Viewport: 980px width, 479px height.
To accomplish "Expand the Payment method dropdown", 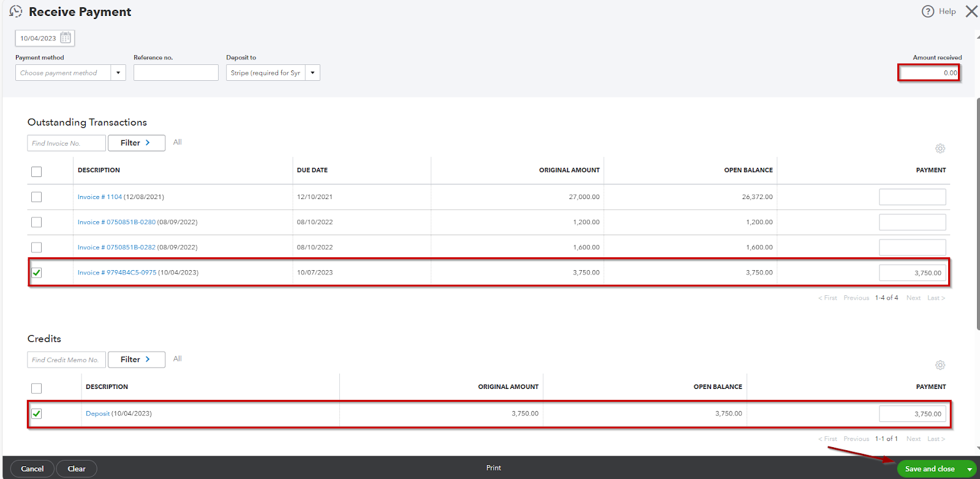I will (x=118, y=73).
